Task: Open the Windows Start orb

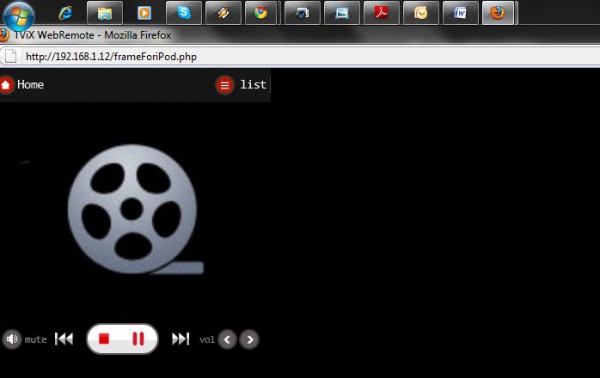Action: (18, 16)
